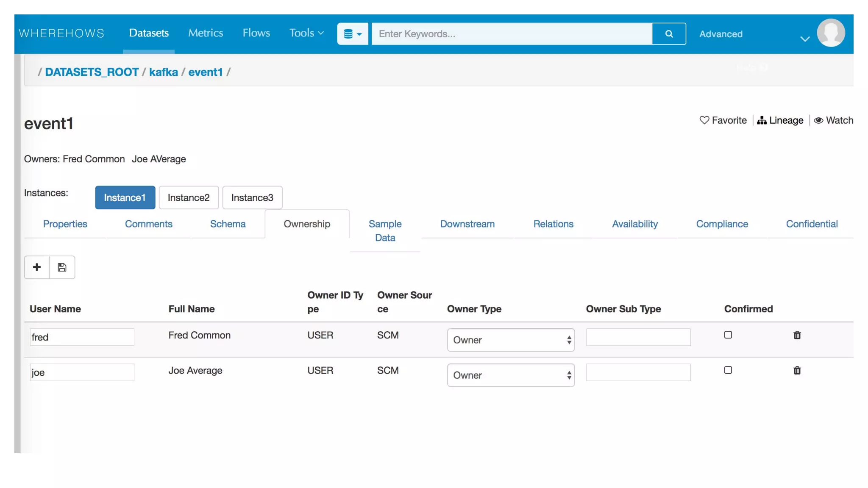
Task: Open the Owner Type dropdown for joe
Action: point(510,375)
